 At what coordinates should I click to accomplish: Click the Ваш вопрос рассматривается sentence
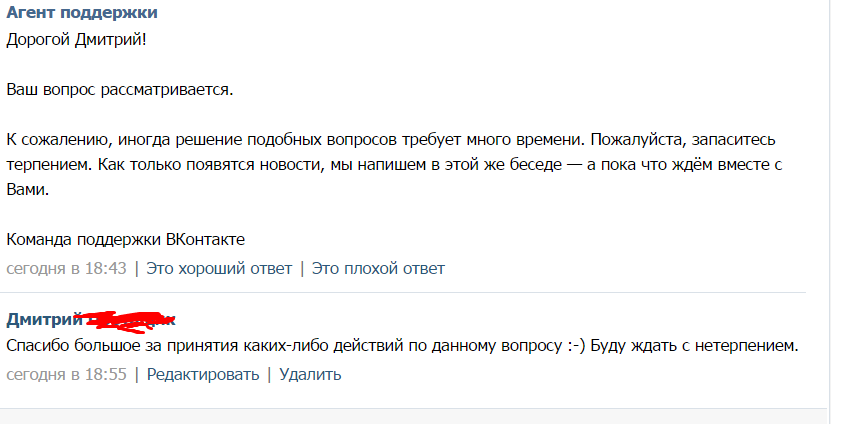[119, 90]
